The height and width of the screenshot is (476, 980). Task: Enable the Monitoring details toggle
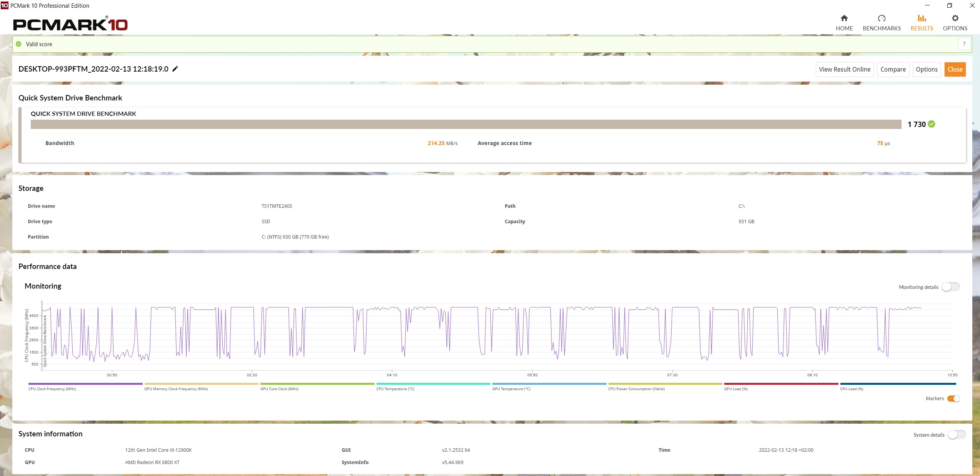click(950, 287)
